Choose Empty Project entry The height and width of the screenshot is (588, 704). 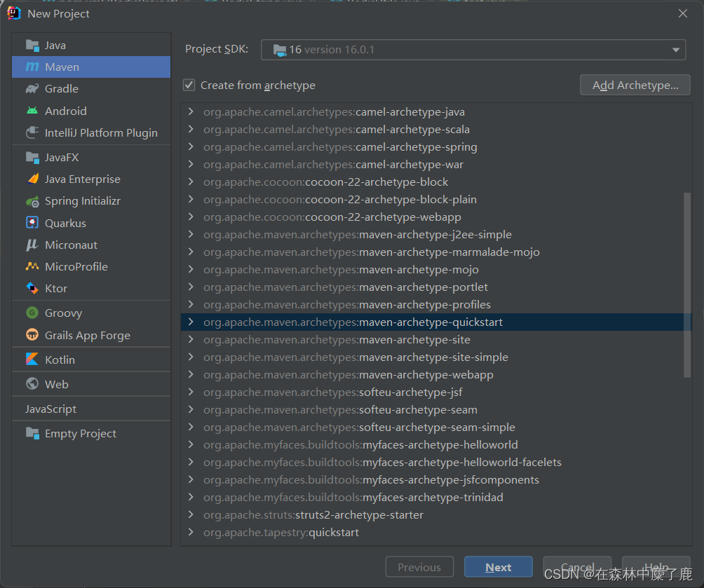click(91, 434)
